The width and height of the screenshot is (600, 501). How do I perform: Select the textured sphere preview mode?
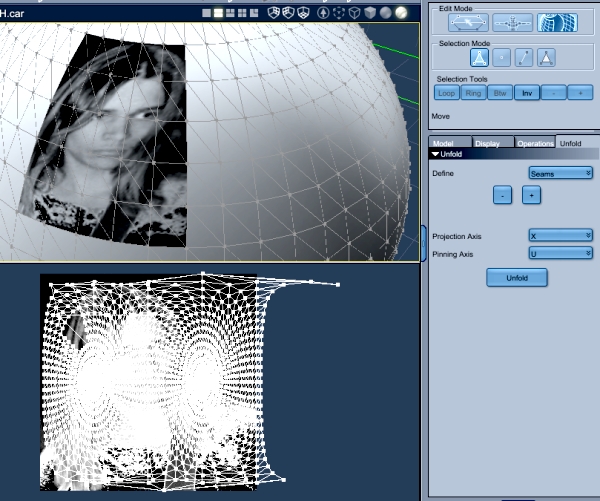[x=401, y=13]
